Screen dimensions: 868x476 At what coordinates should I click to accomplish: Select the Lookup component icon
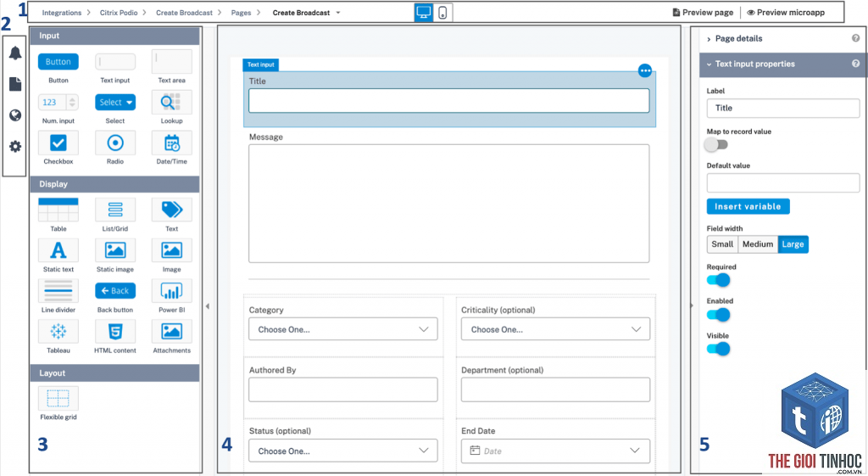171,102
